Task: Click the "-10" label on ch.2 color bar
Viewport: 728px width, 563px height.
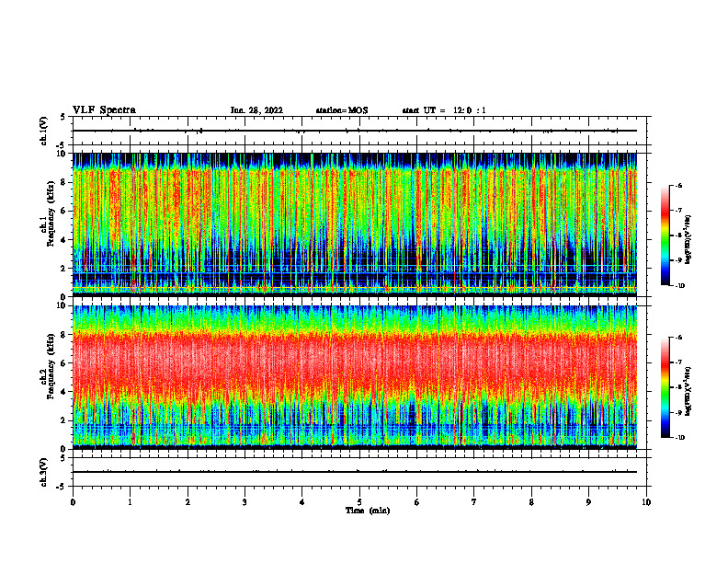Action: 679,438
